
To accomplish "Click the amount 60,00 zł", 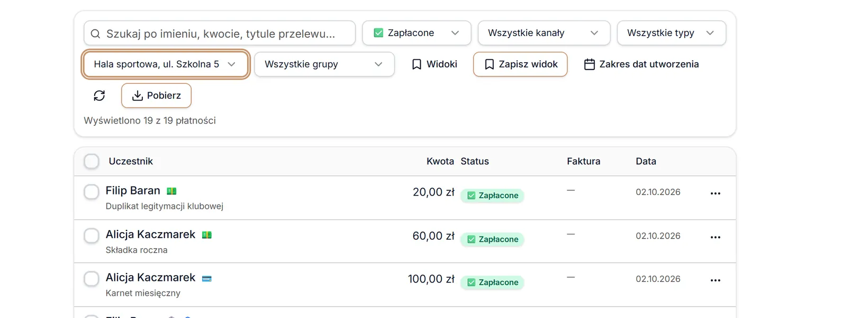I will 433,236.
